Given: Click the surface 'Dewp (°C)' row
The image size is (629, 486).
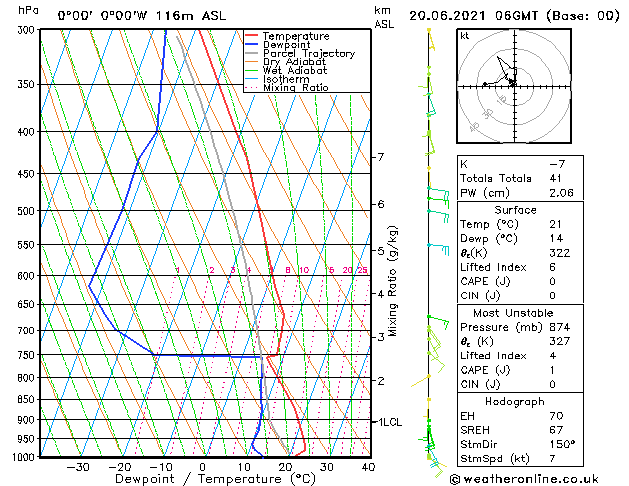Looking at the screenshot, I should click(520, 239).
